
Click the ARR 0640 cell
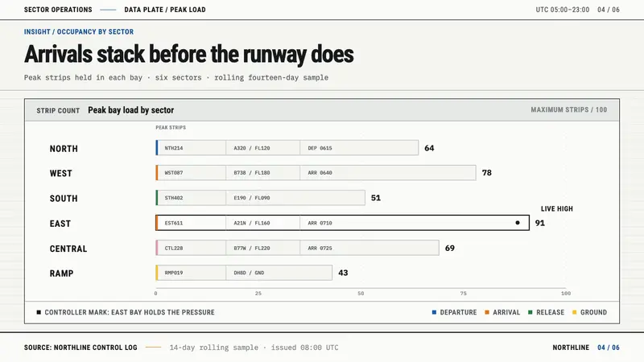click(388, 173)
